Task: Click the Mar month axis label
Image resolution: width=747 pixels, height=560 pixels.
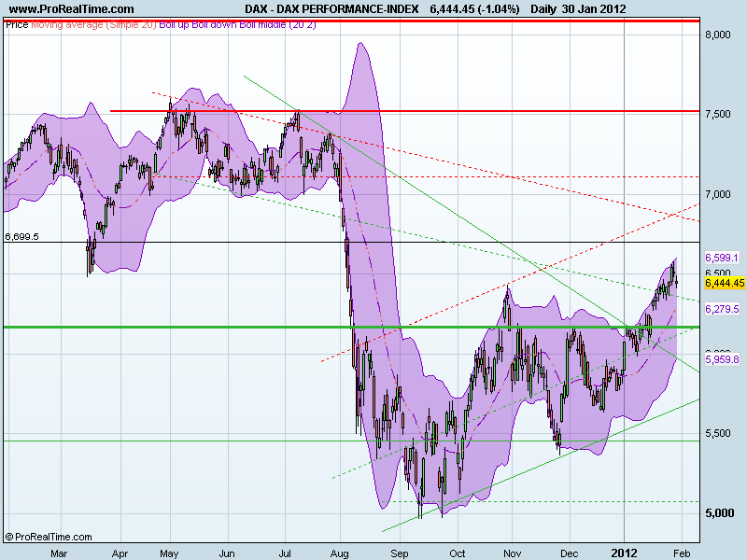Action: (x=59, y=553)
